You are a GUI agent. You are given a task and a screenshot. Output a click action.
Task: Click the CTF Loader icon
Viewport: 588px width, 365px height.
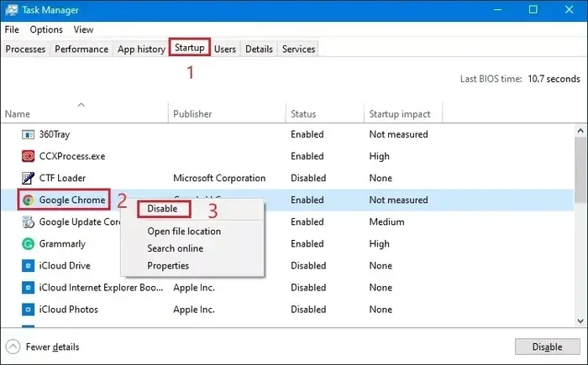click(x=28, y=178)
